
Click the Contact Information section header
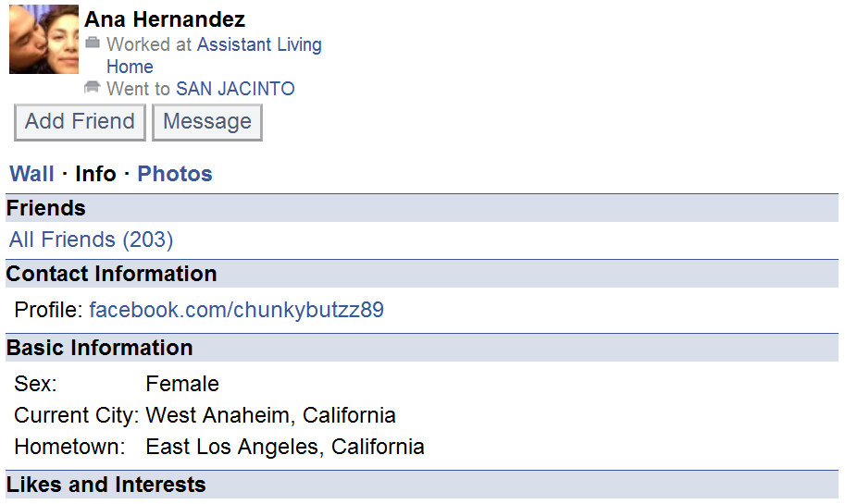click(x=111, y=274)
